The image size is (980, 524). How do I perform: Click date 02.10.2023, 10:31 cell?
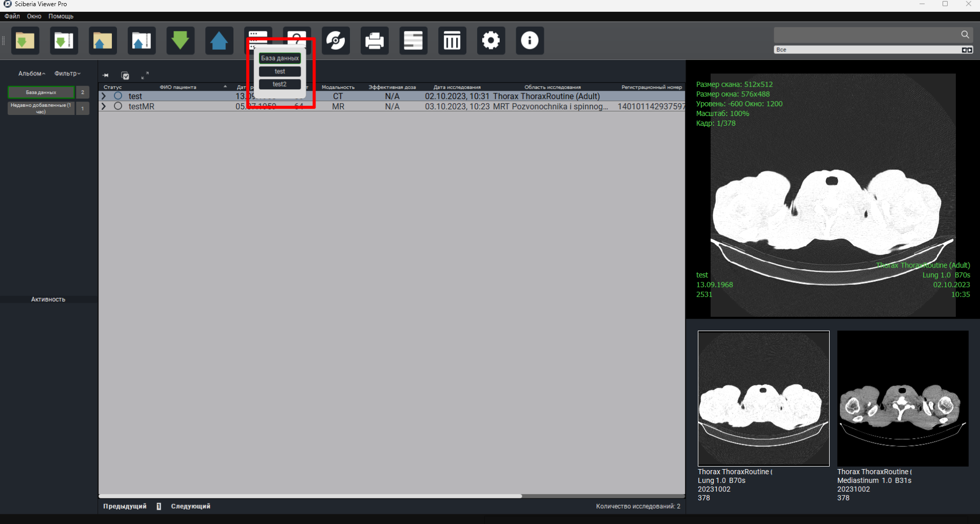457,96
